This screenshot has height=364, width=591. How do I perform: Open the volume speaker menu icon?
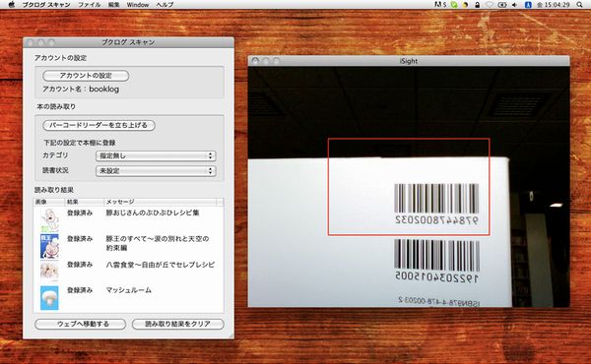click(514, 5)
